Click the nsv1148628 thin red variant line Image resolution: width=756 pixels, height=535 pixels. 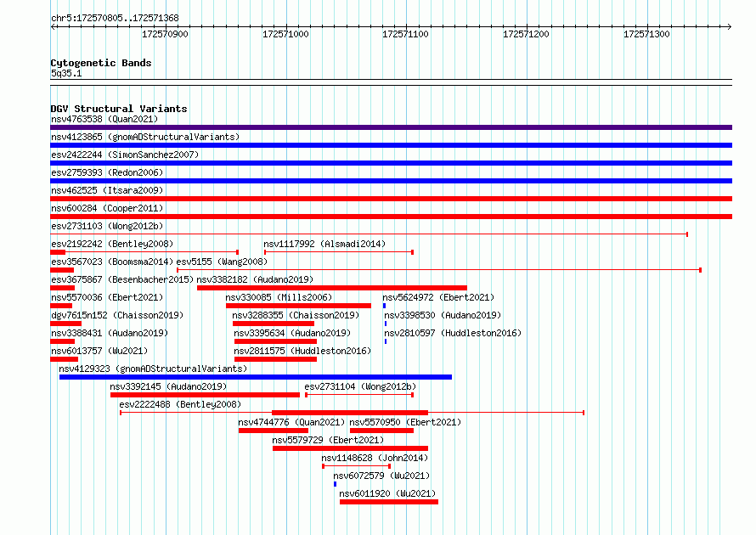tap(356, 466)
